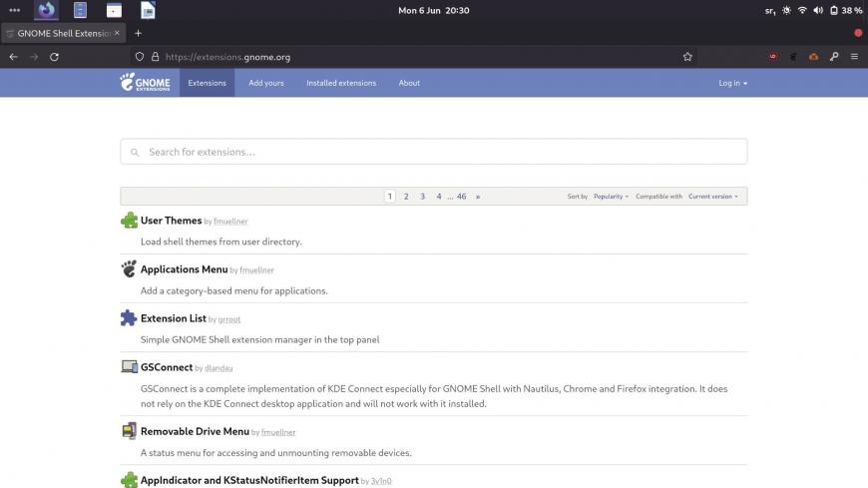
Task: Open author 3v1n0 link
Action: (381, 481)
